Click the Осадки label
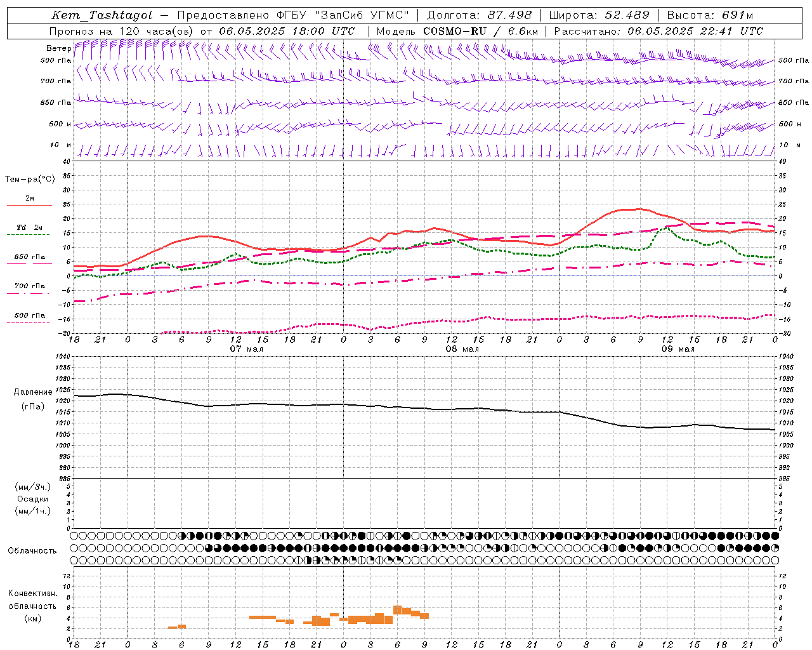 (33, 499)
